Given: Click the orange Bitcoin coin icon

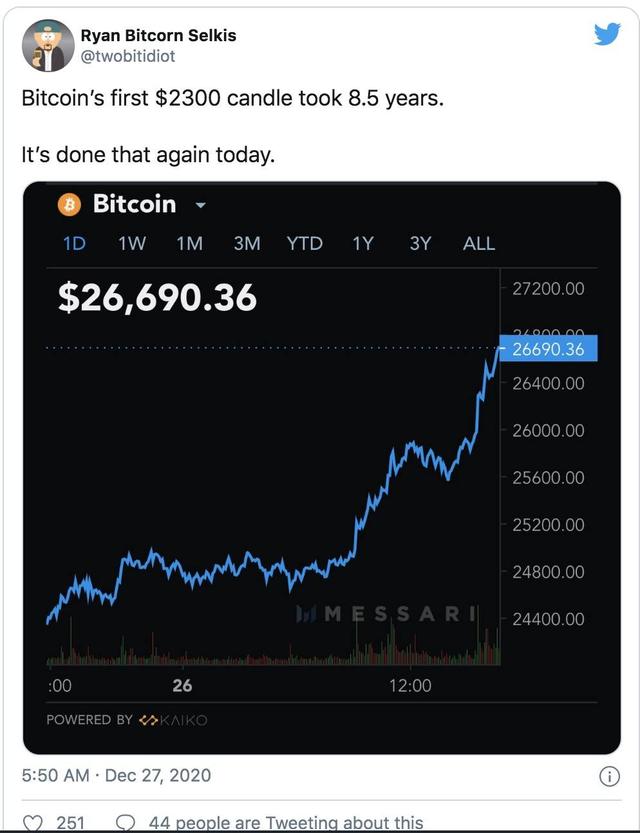Looking at the screenshot, I should point(70,204).
